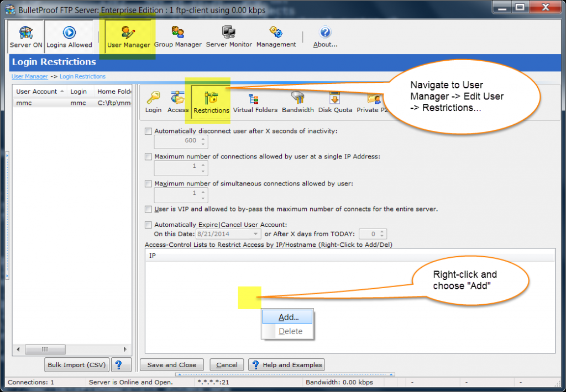Image resolution: width=566 pixels, height=392 pixels.
Task: Open the Logins Allowed panel
Action: 69,34
